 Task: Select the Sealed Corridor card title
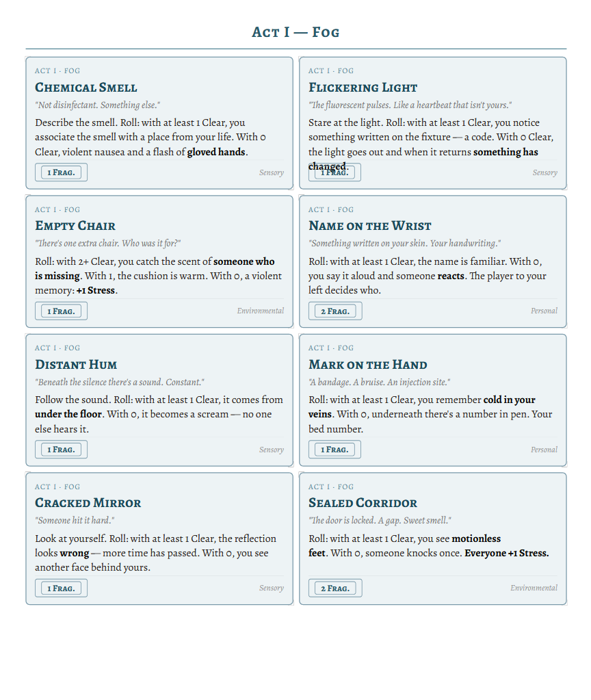pos(363,503)
